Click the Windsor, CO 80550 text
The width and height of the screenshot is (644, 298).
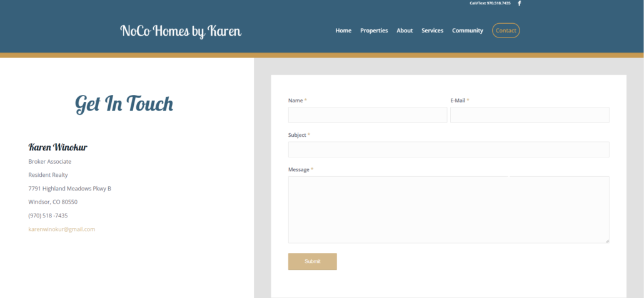(53, 202)
